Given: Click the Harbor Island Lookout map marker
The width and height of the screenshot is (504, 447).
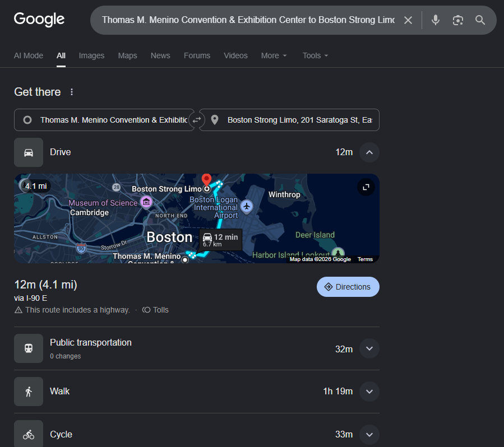Looking at the screenshot, I should click(x=338, y=253).
